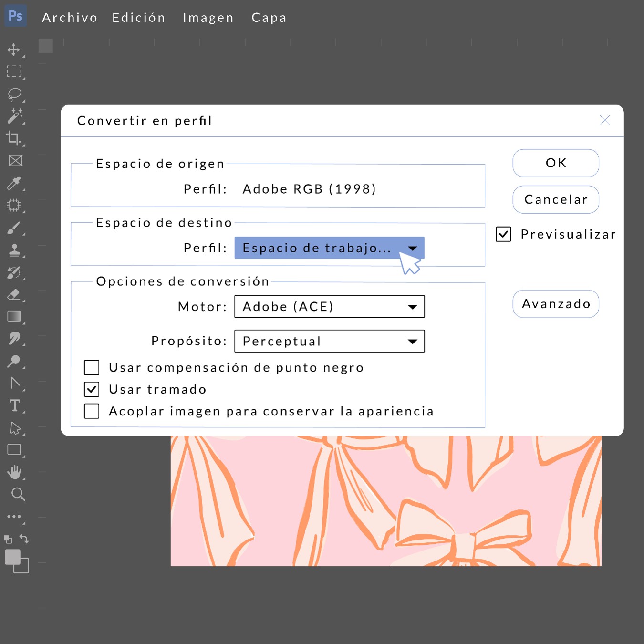Image resolution: width=644 pixels, height=644 pixels.
Task: Select the Move tool
Action: [x=14, y=50]
